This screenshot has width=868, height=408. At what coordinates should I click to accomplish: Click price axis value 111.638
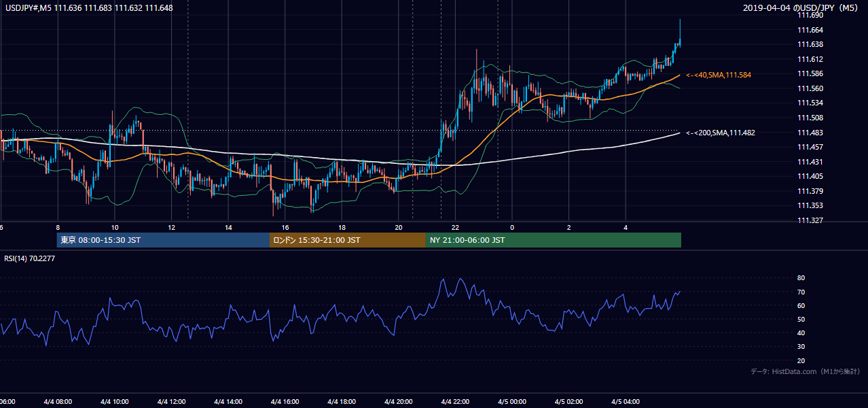click(x=810, y=44)
